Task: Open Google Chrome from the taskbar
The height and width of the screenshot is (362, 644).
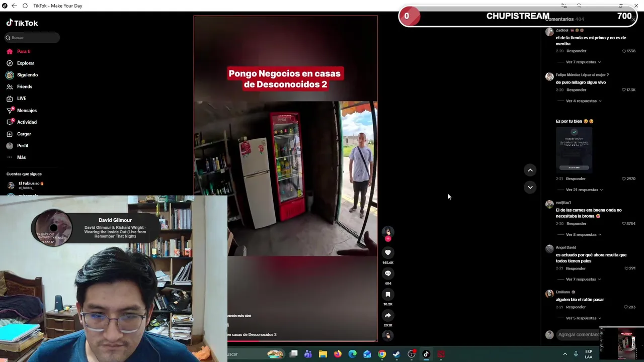Action: tap(382, 354)
